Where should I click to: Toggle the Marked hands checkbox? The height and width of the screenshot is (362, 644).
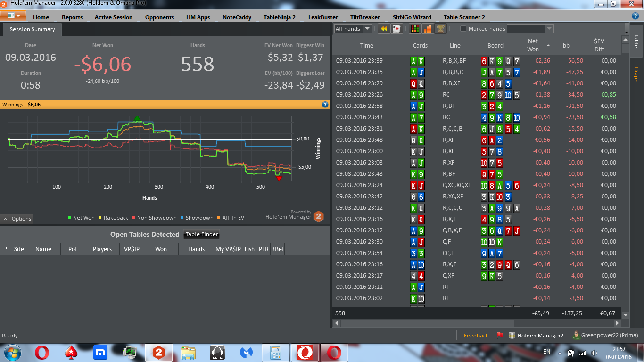[x=463, y=29]
